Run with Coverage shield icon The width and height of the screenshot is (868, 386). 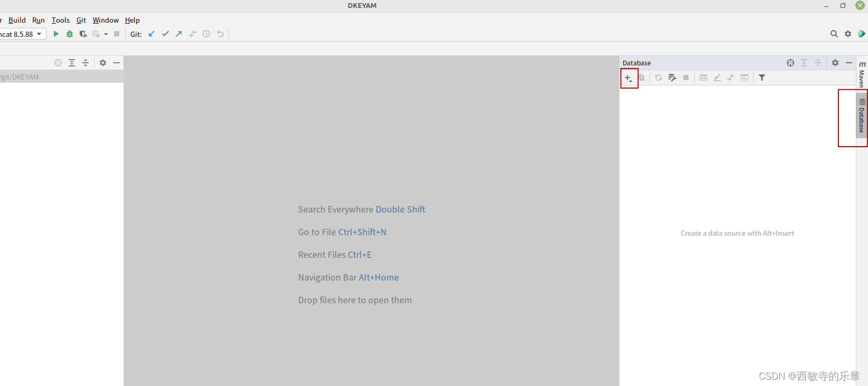[x=83, y=34]
